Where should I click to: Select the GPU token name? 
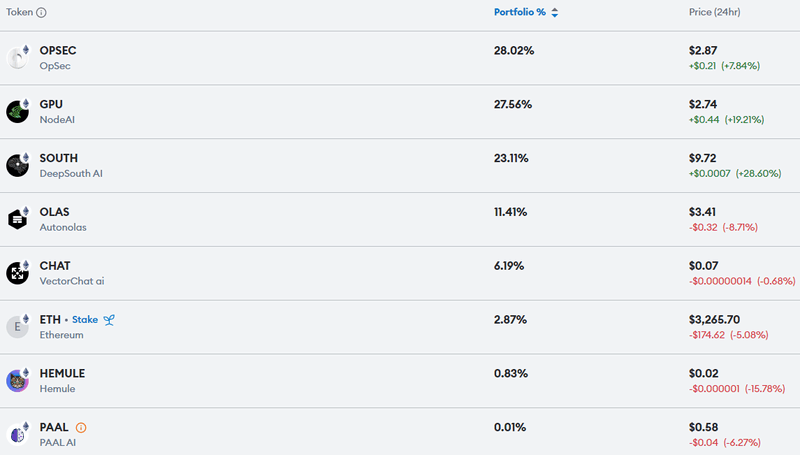coord(51,104)
